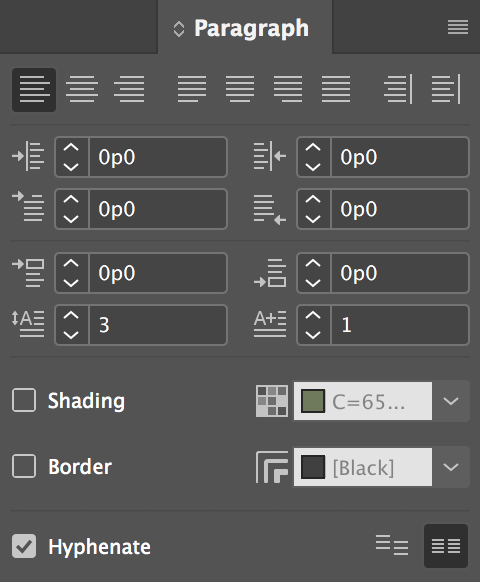Open the Shading color dropdown arrow
Screen dimensions: 480x582
(451, 401)
